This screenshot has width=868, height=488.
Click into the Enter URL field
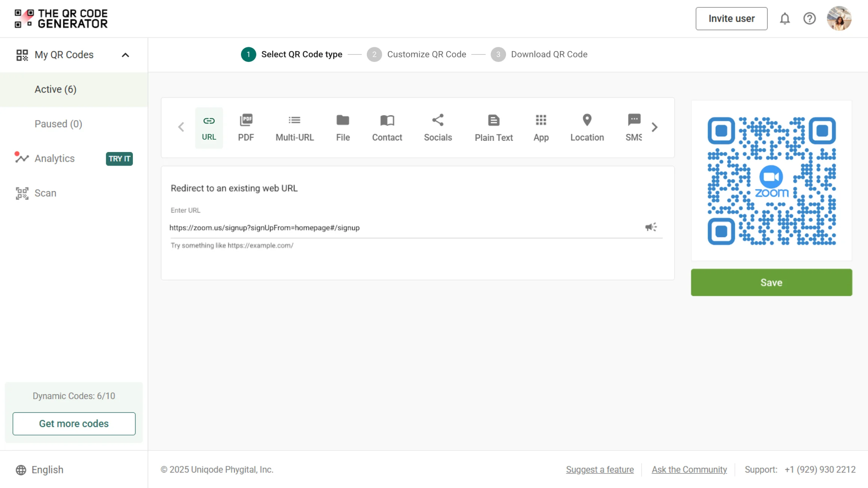pos(402,228)
